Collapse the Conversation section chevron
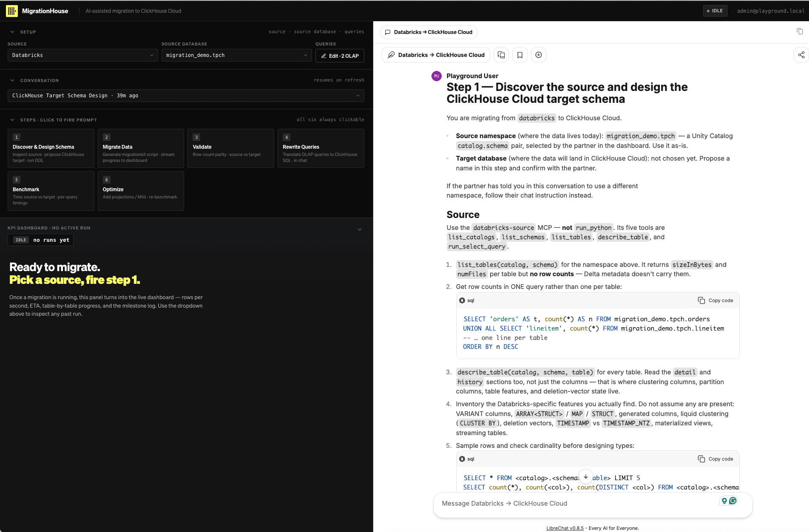809x532 pixels. tap(12, 80)
